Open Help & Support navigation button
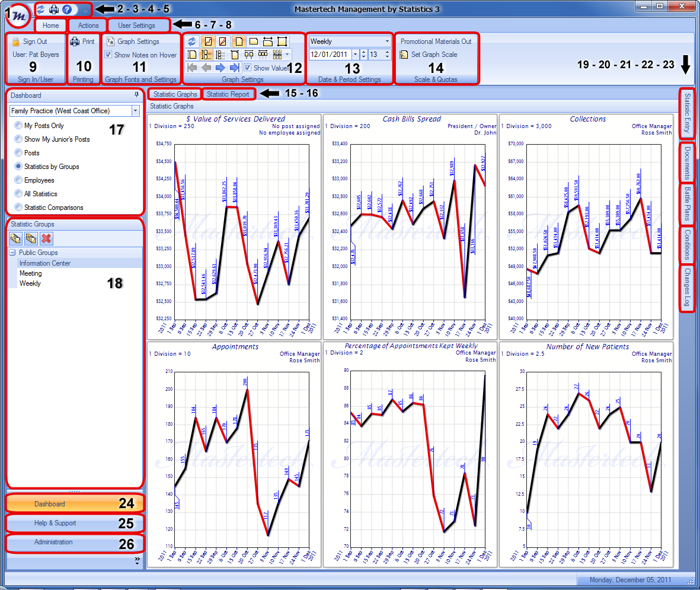Image resolution: width=700 pixels, height=590 pixels. click(x=74, y=523)
